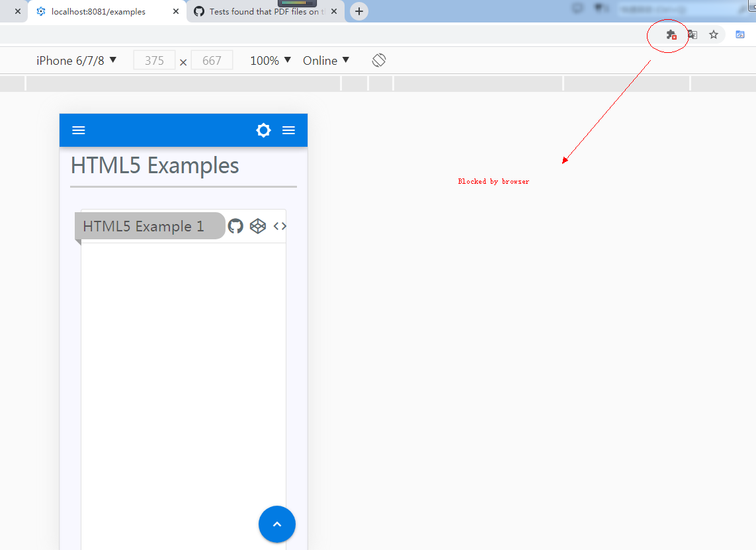The image size is (756, 550).
Task: Open the hamburger menu in the blue header
Action: pyautogui.click(x=79, y=130)
